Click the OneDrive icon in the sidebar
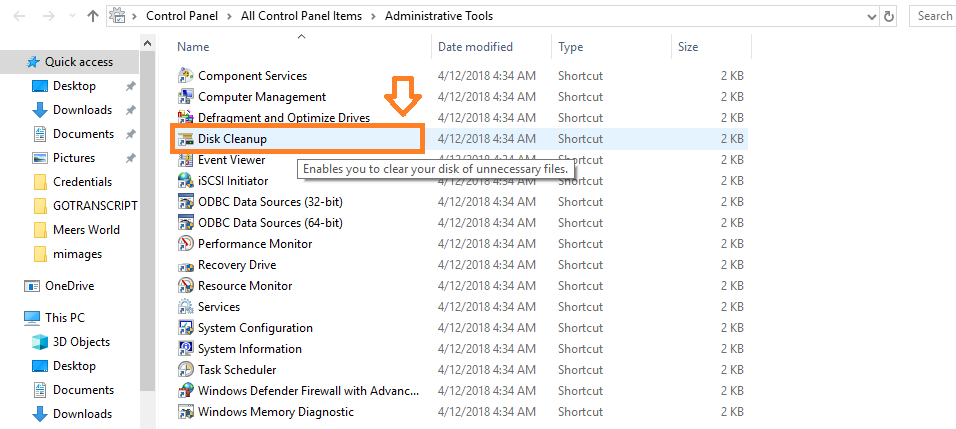Image resolution: width=956 pixels, height=429 pixels. [x=32, y=286]
